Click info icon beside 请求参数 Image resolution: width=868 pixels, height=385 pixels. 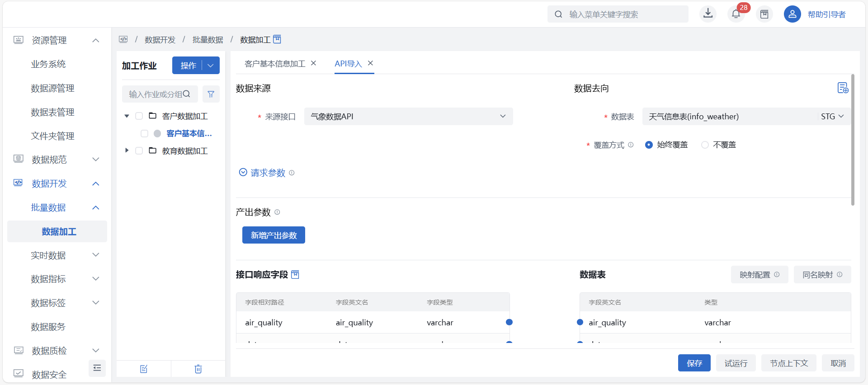coord(292,173)
